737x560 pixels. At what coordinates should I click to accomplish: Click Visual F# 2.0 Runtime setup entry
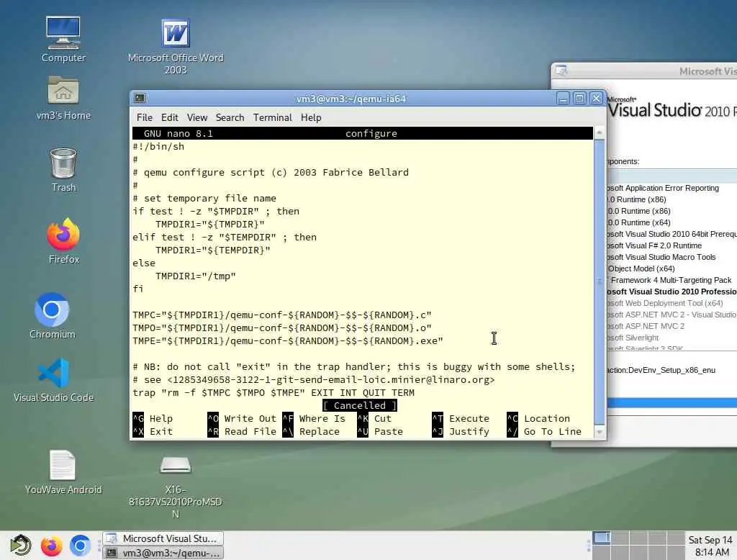click(654, 245)
